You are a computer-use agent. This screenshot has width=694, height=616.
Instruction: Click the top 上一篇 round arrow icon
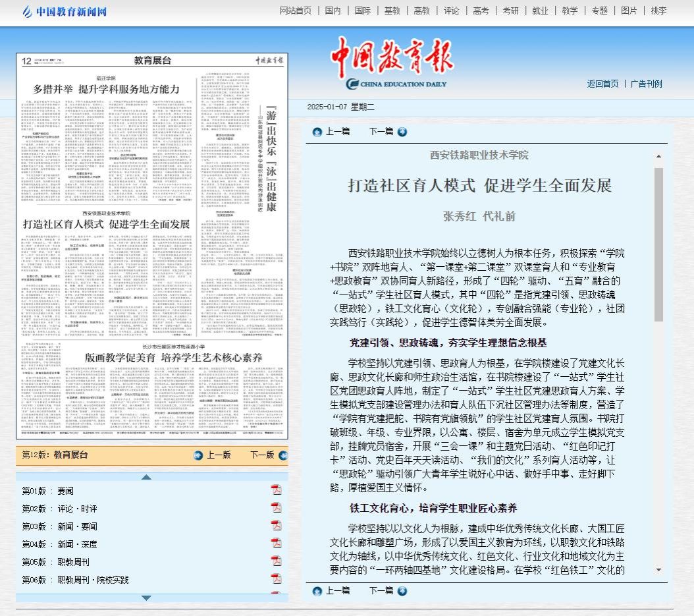(x=317, y=132)
